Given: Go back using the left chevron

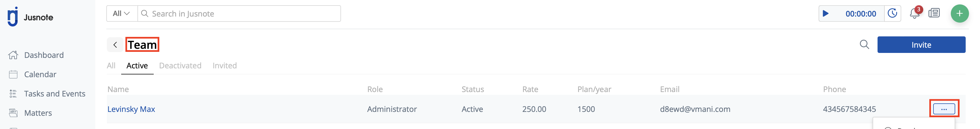Looking at the screenshot, I should tap(115, 45).
